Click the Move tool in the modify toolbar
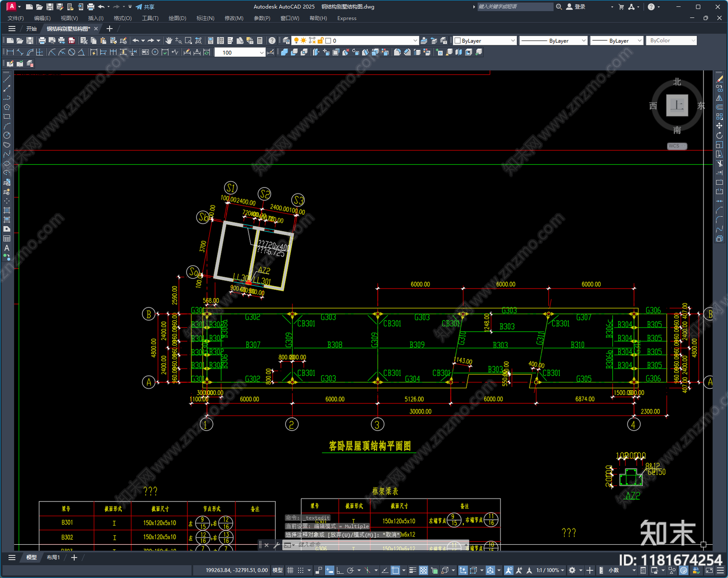The width and height of the screenshot is (728, 578). tap(719, 126)
